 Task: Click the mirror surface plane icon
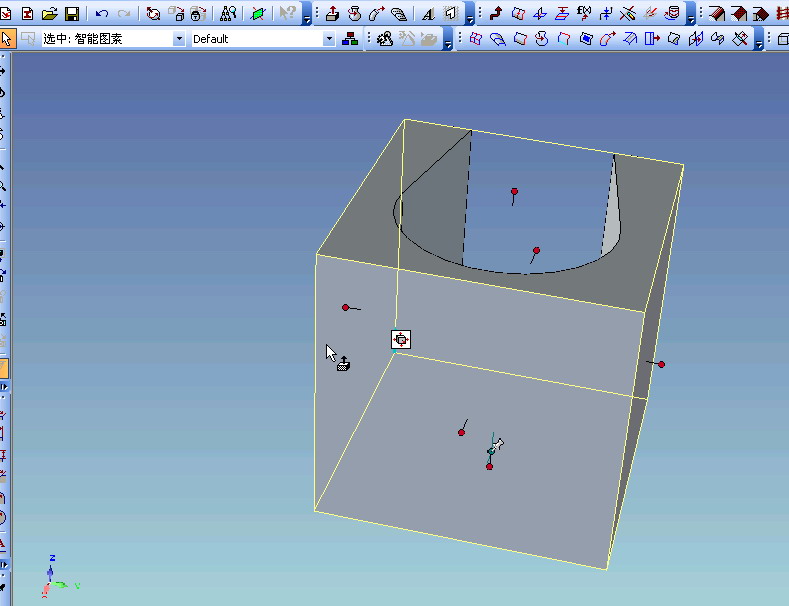tap(696, 39)
